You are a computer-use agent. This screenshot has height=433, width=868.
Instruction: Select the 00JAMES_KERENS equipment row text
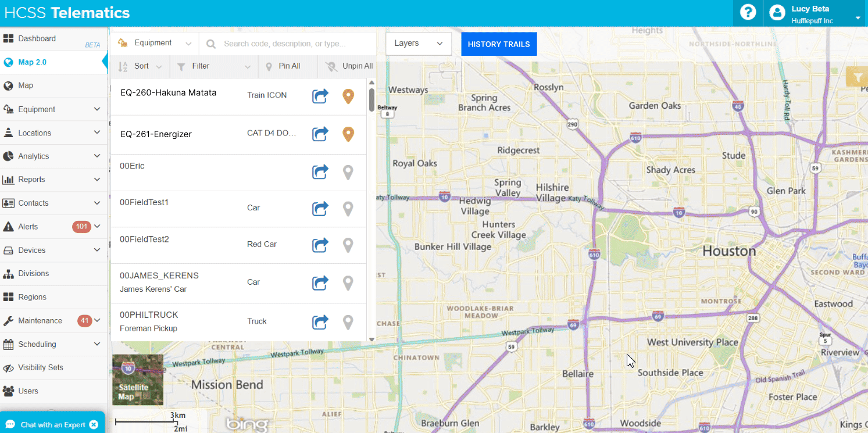coord(159,275)
